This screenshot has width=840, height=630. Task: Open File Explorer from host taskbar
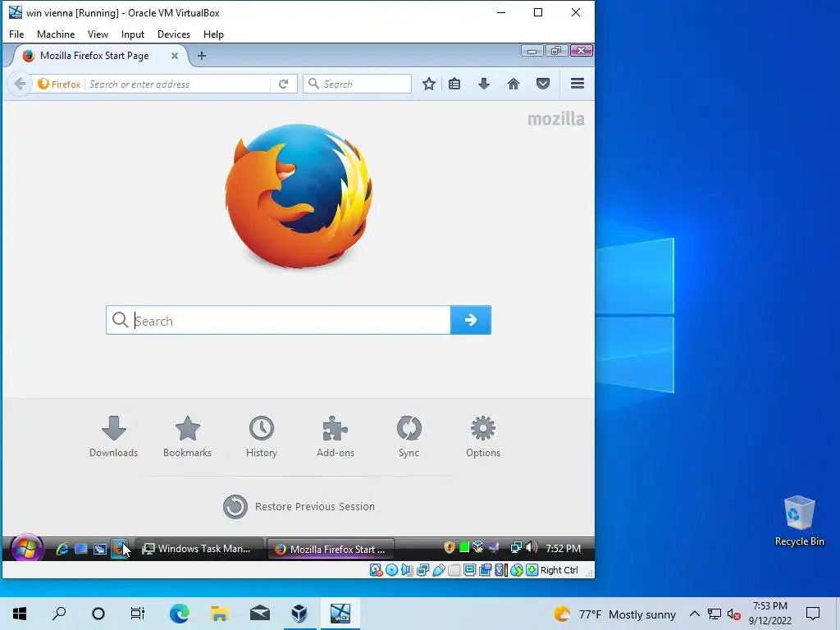point(219,614)
